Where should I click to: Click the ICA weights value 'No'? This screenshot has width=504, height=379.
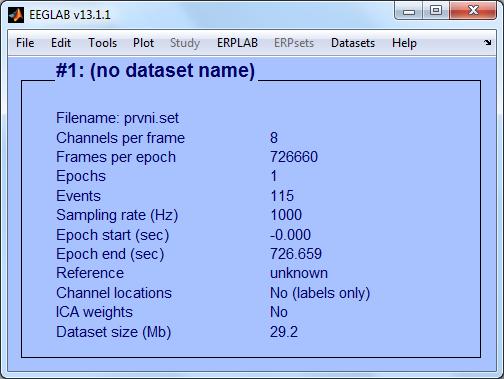coord(279,312)
